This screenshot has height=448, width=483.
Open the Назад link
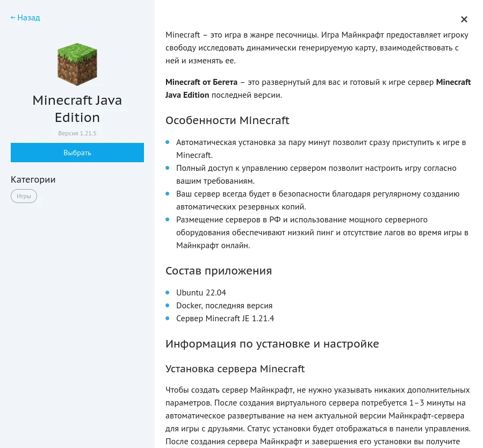click(25, 17)
